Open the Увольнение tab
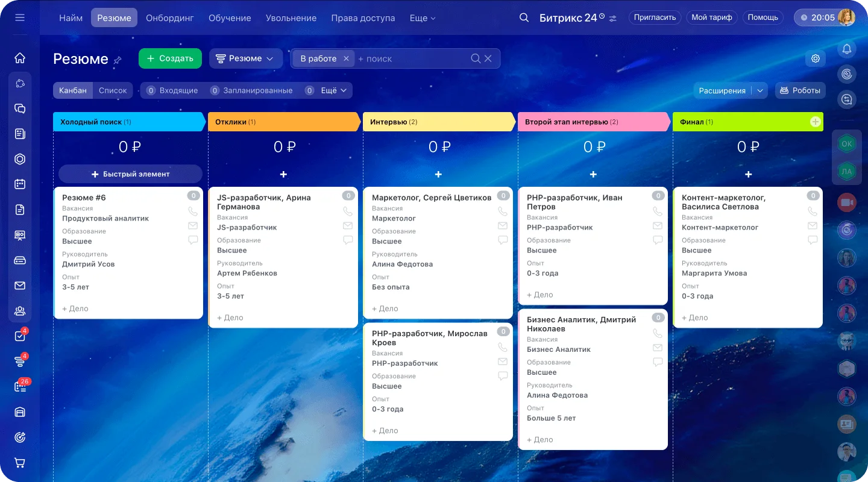 pyautogui.click(x=291, y=18)
